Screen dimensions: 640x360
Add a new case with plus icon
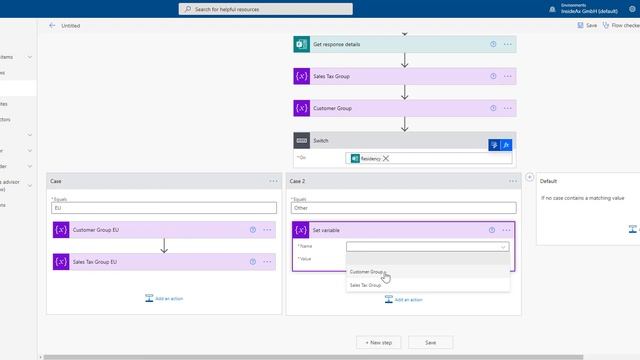[529, 177]
